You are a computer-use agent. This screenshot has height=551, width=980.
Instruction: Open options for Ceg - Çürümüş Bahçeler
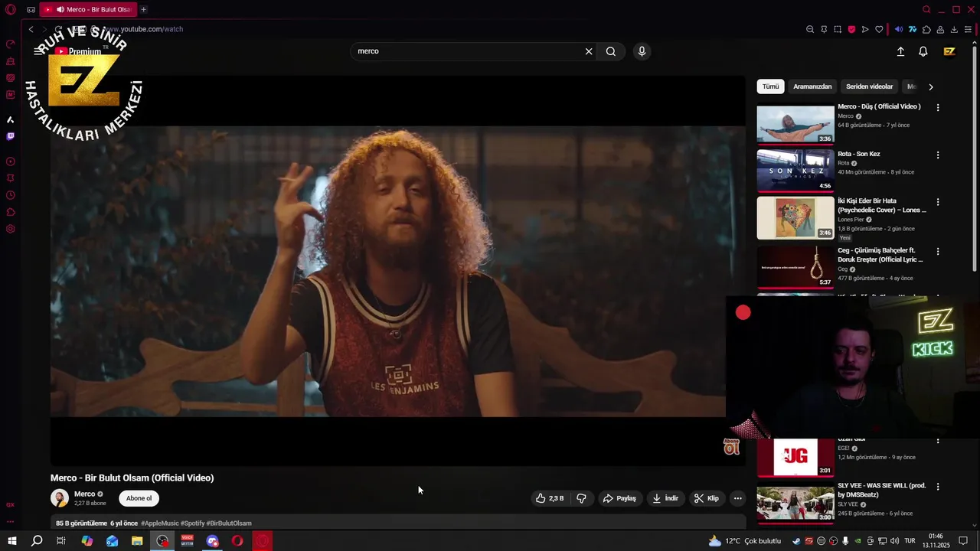click(x=937, y=252)
